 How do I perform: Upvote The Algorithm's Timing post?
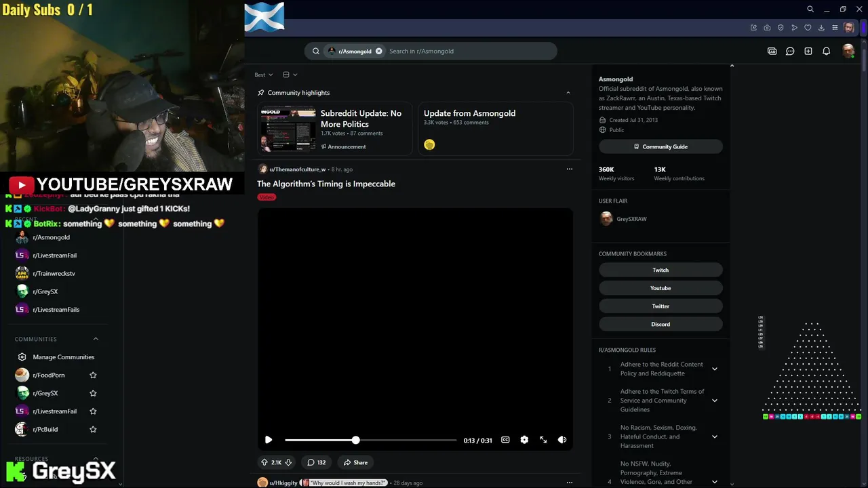click(x=264, y=462)
